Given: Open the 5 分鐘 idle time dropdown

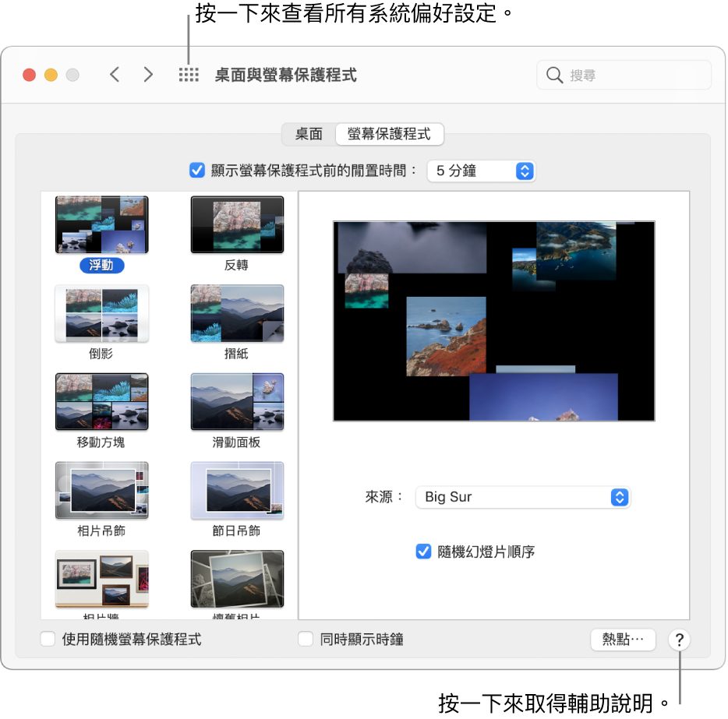Looking at the screenshot, I should [x=481, y=171].
